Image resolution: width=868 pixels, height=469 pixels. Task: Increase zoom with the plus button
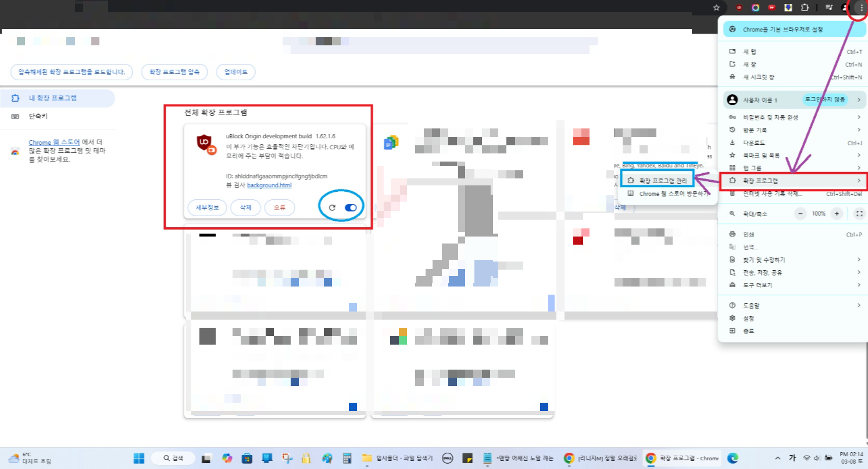click(x=837, y=214)
